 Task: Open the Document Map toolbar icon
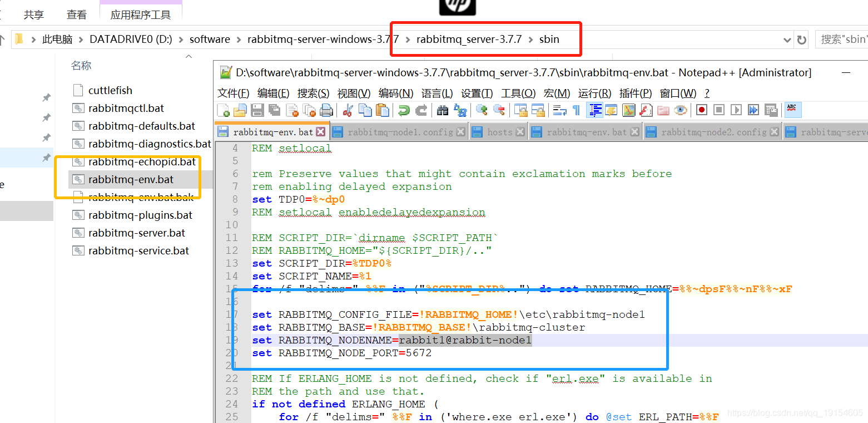[628, 110]
